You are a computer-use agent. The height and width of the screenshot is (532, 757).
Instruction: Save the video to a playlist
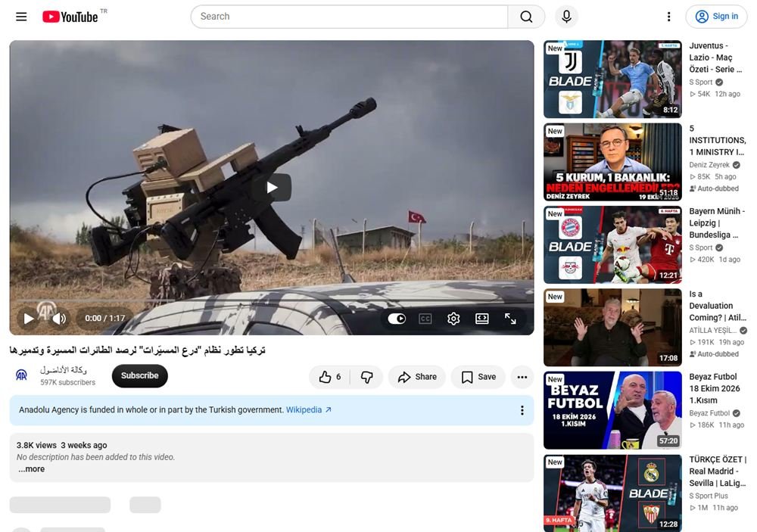point(478,377)
